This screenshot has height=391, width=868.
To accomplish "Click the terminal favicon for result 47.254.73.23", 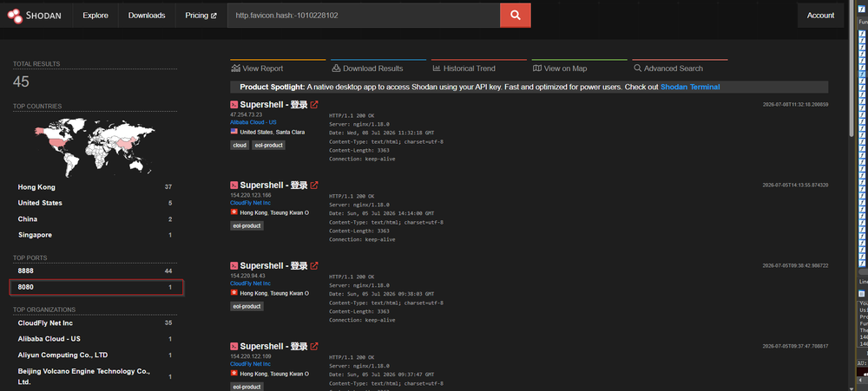I will [x=234, y=105].
